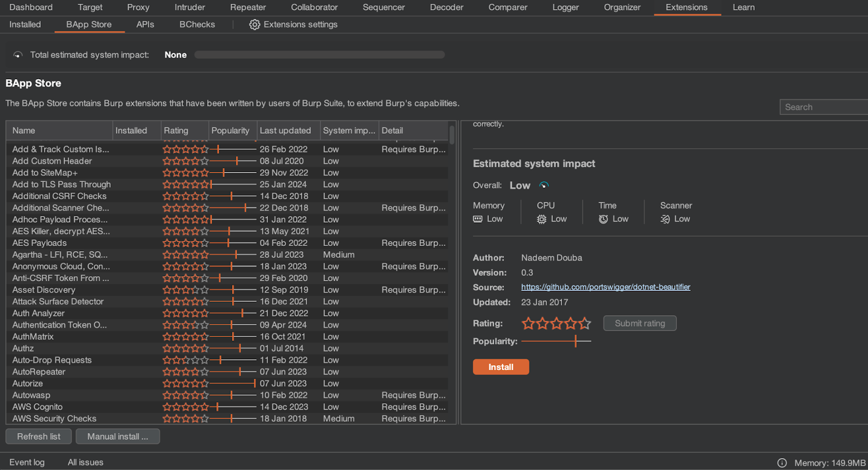Select the Agartha - LFI, RCE row

[x=227, y=255]
